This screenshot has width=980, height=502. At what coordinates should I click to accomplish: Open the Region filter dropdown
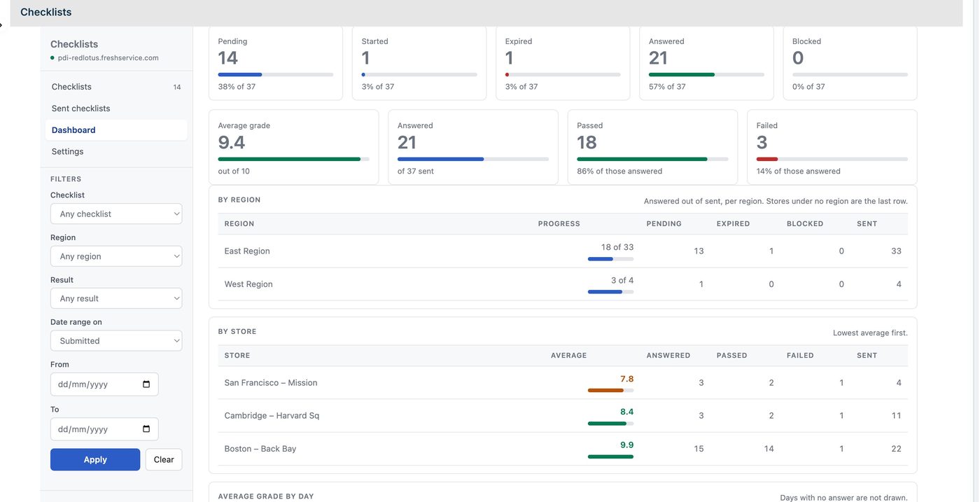(x=116, y=256)
